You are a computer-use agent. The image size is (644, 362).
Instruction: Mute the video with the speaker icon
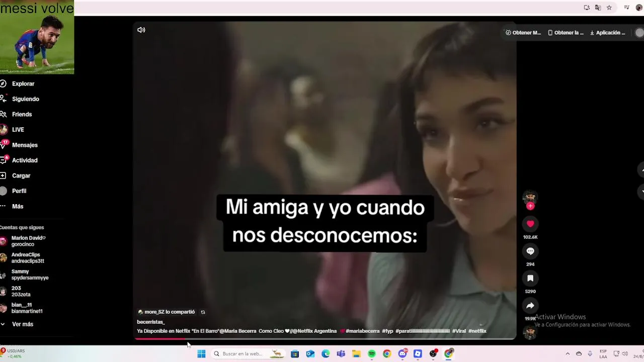tap(141, 30)
